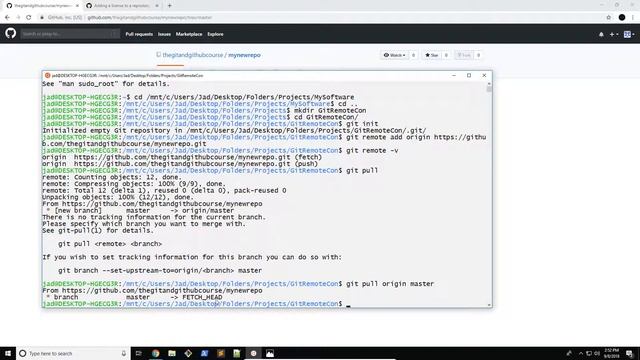
Task: Open the thegitandgithubcourse owner link
Action: (x=193, y=55)
